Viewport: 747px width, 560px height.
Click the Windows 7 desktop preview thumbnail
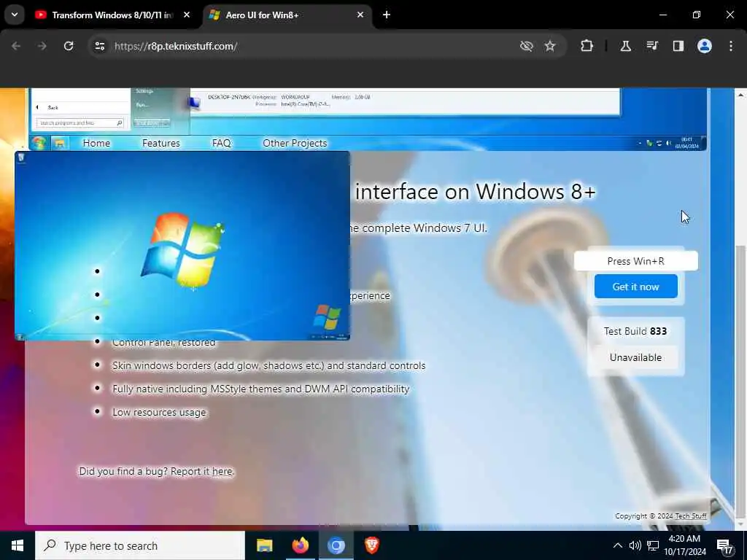[182, 246]
